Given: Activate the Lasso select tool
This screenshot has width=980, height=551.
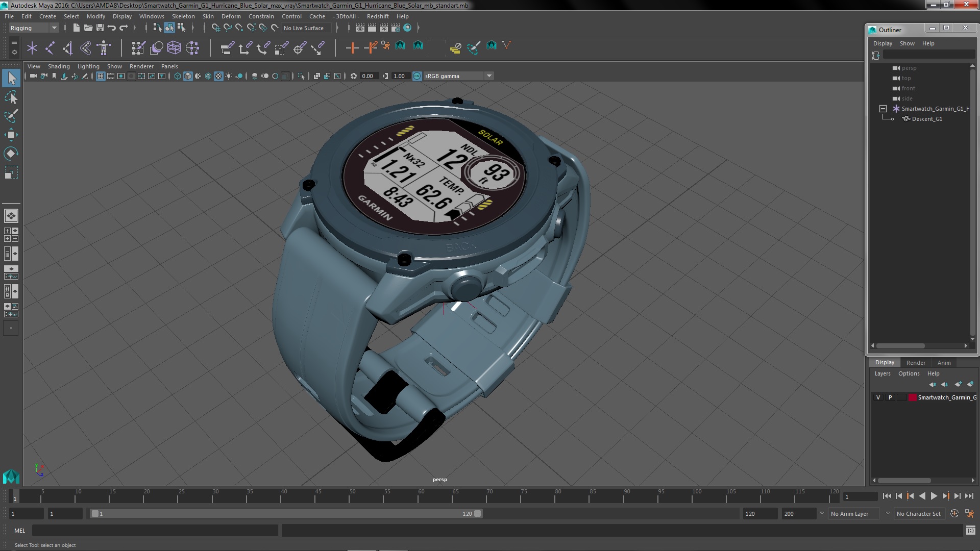Looking at the screenshot, I should click(11, 97).
